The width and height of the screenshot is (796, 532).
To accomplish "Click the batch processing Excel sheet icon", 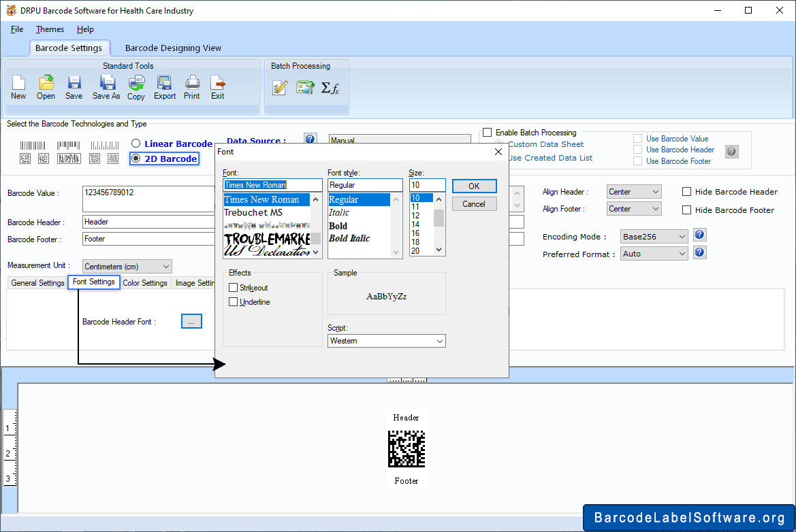I will (305, 88).
